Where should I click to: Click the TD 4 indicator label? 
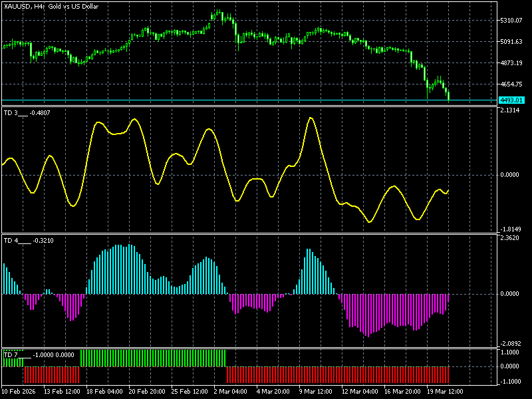(29, 241)
